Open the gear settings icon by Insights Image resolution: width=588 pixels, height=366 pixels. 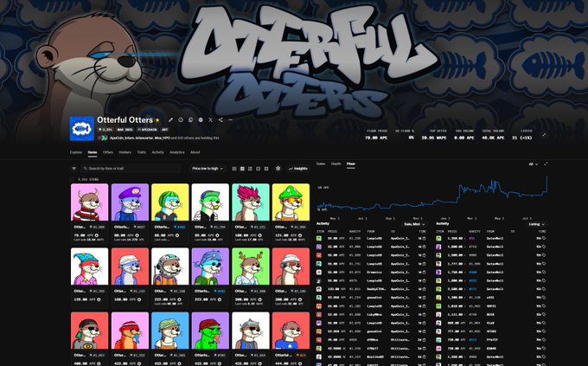(278, 169)
